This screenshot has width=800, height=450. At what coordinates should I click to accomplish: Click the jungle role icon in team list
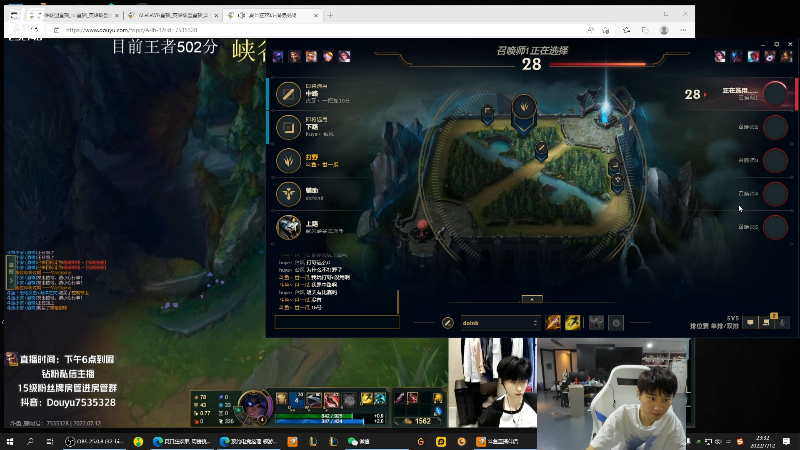[x=288, y=161]
